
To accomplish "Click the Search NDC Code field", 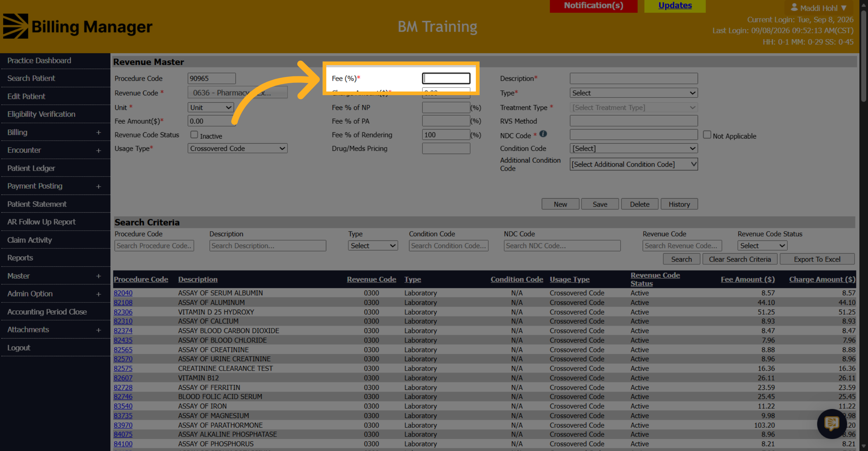I will click(562, 246).
